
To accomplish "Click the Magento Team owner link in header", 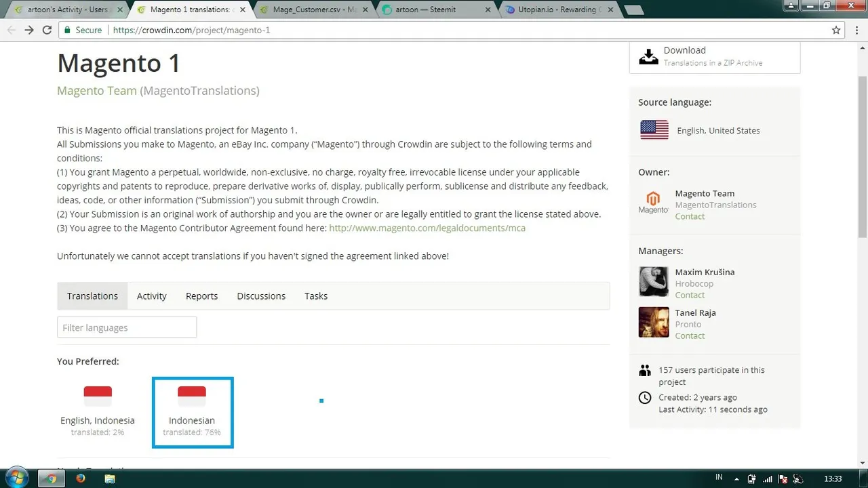I will (x=97, y=90).
